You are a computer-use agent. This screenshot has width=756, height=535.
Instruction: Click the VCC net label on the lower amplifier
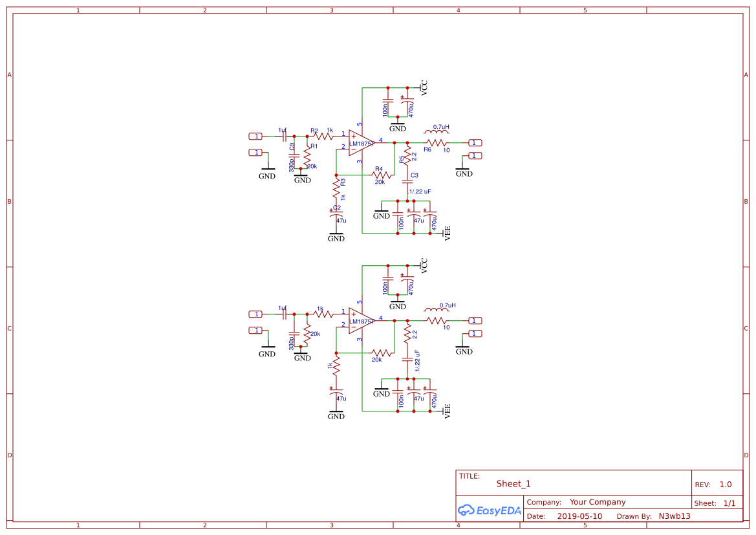pos(425,266)
